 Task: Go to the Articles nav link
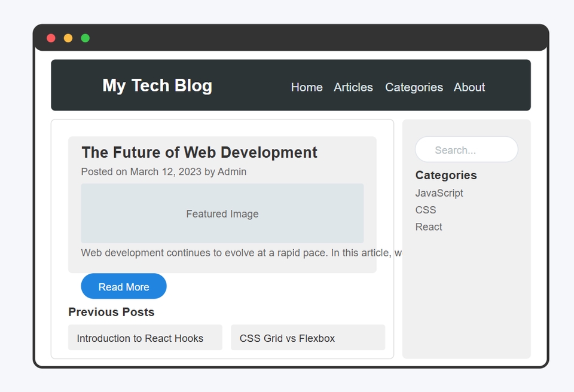(x=353, y=87)
